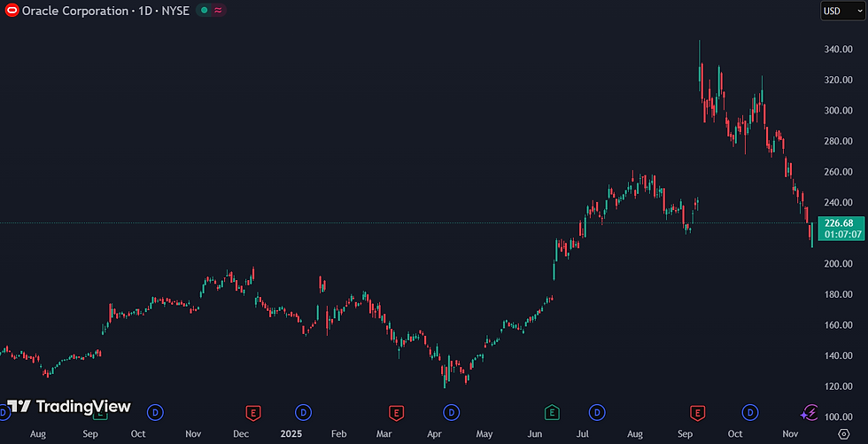The width and height of the screenshot is (868, 444).
Task: Open the September 2025 red earnings E marker
Action: (697, 412)
